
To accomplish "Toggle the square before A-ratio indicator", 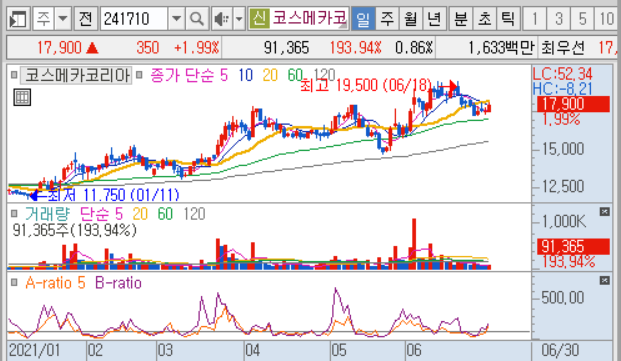I will [14, 283].
